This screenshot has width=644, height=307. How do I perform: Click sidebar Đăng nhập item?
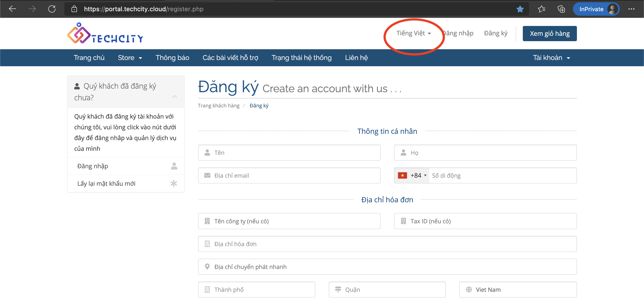click(126, 166)
